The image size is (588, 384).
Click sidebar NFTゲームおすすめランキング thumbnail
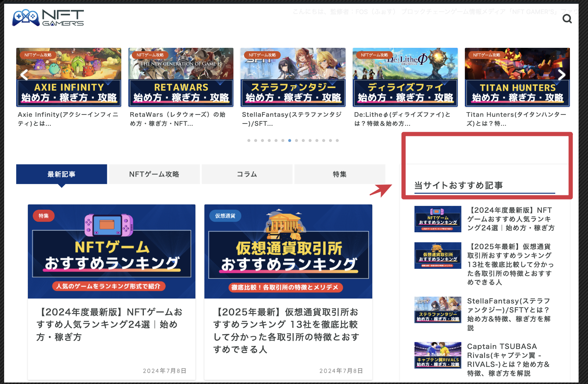(x=438, y=219)
